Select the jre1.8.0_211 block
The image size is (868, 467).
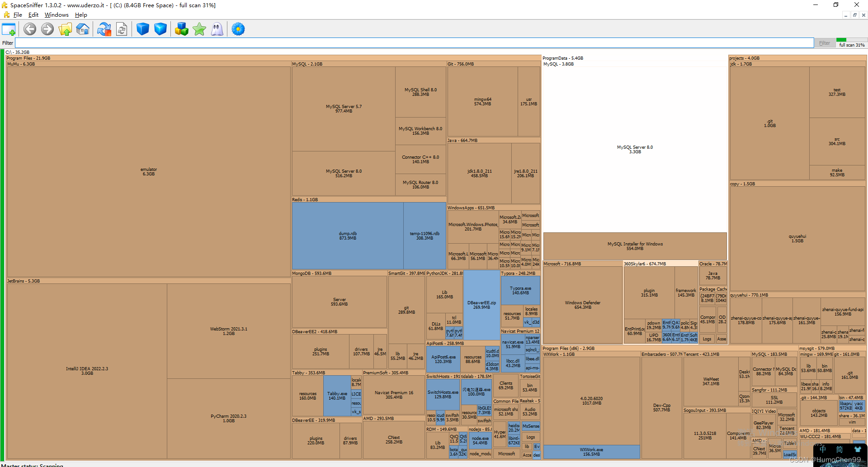coord(526,174)
